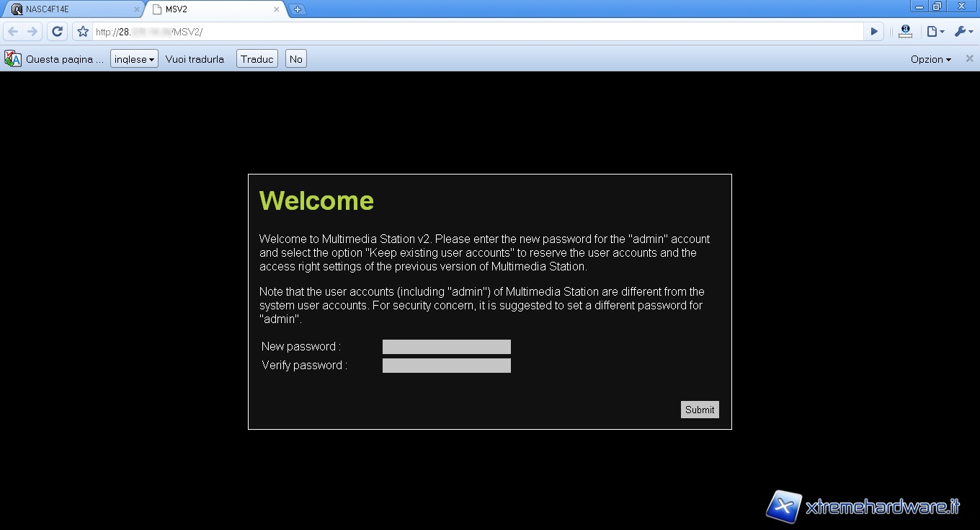Screen dimensions: 980x530
Task: Submit the new admin password
Action: pyautogui.click(x=700, y=410)
